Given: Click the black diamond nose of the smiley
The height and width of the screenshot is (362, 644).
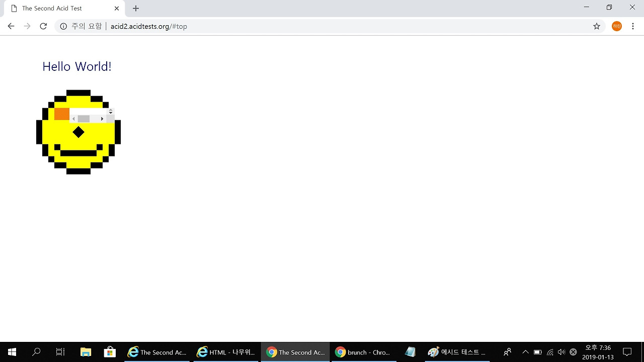Looking at the screenshot, I should point(78,132).
